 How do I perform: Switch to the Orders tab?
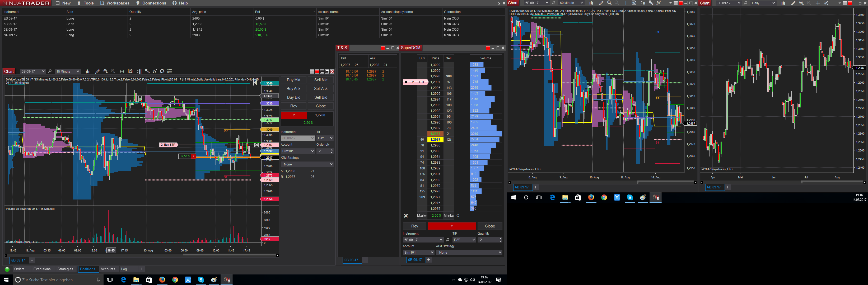click(x=19, y=269)
